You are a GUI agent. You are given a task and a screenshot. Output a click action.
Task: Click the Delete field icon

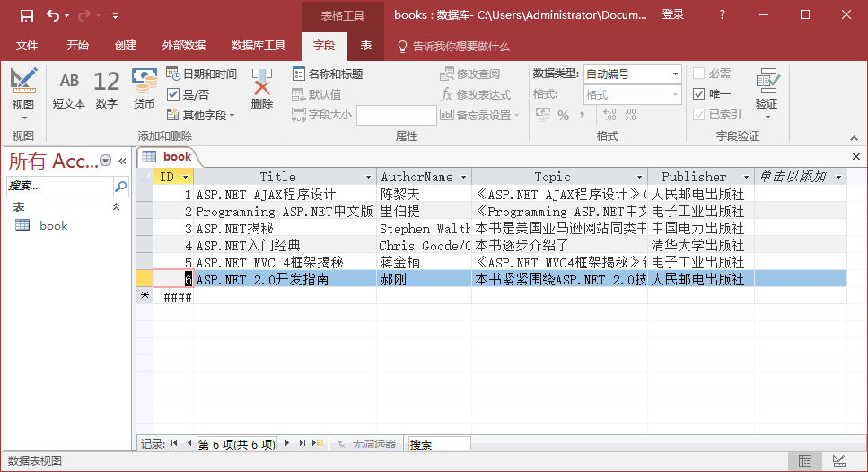261,91
